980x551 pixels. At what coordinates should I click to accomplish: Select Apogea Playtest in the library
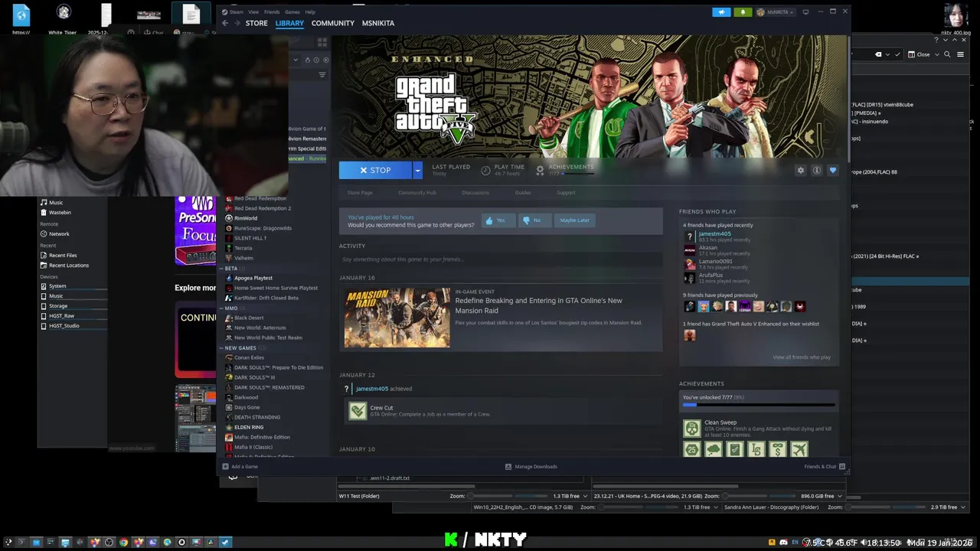[x=253, y=278]
